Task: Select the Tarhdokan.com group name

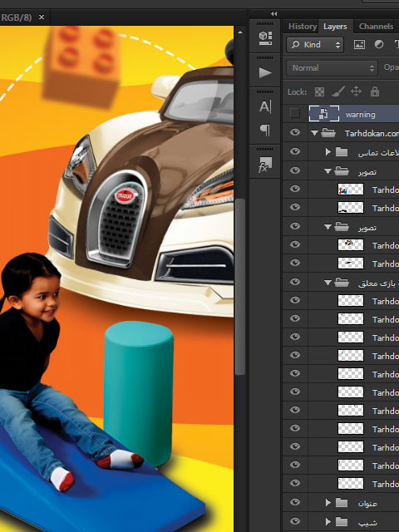Action: coord(372,133)
